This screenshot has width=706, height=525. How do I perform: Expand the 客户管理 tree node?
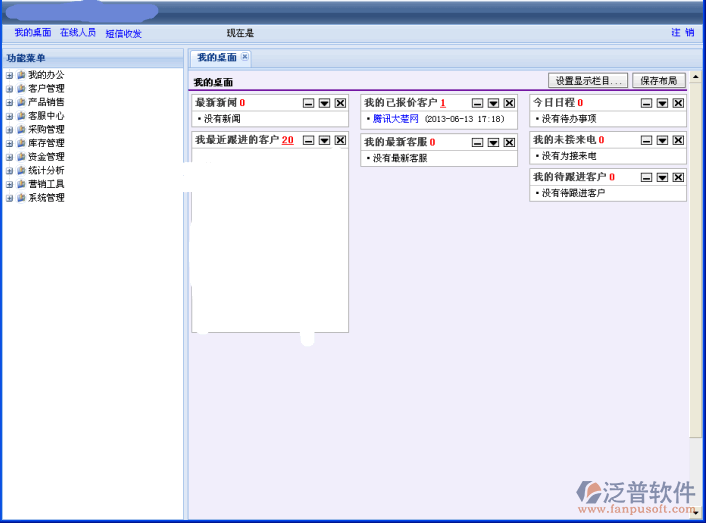9,89
